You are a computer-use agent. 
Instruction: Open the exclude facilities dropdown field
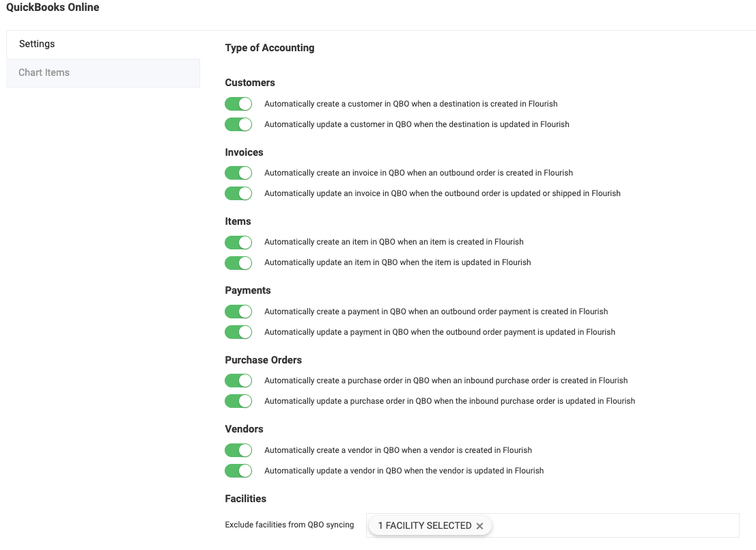coord(615,525)
